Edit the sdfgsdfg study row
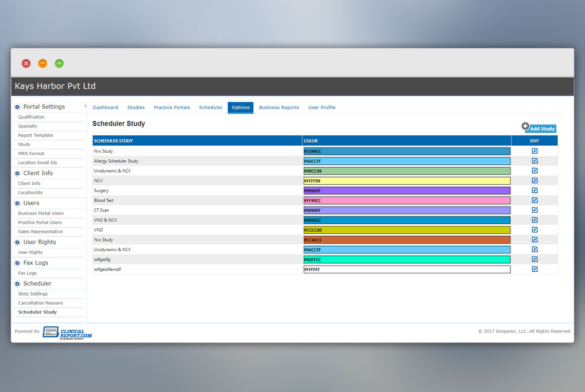Viewport: 585px width, 392px height. click(x=535, y=259)
